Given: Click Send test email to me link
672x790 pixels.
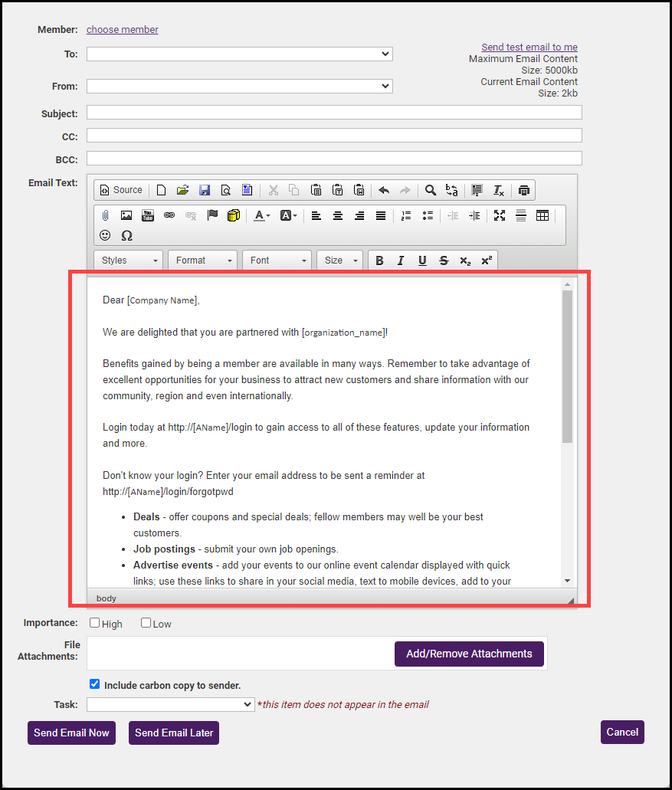Looking at the screenshot, I should [x=529, y=47].
